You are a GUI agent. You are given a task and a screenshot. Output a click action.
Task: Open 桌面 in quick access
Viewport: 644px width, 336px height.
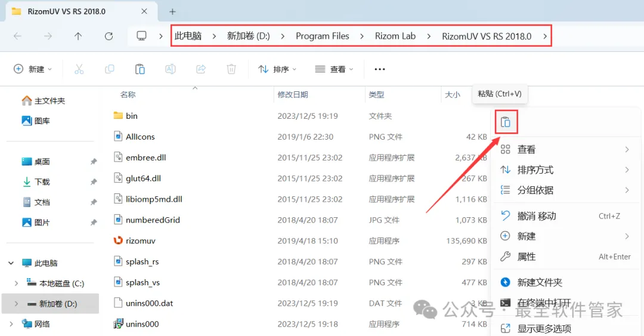click(36, 162)
